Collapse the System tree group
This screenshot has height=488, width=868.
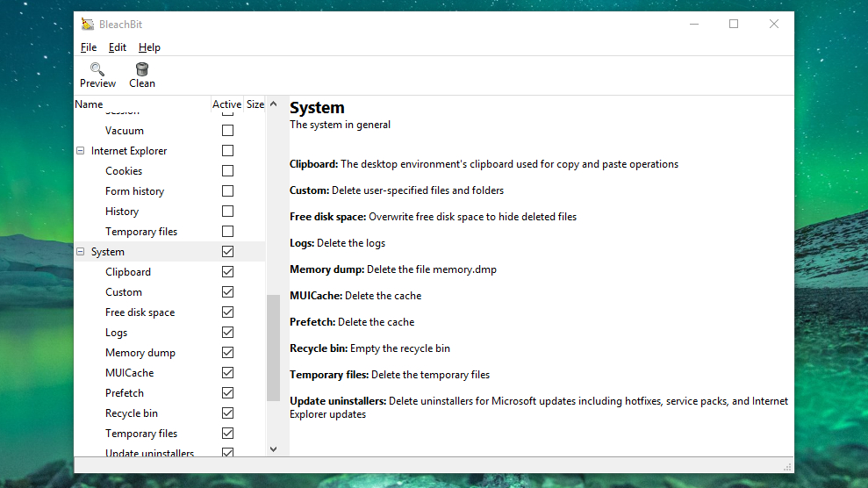coord(81,252)
